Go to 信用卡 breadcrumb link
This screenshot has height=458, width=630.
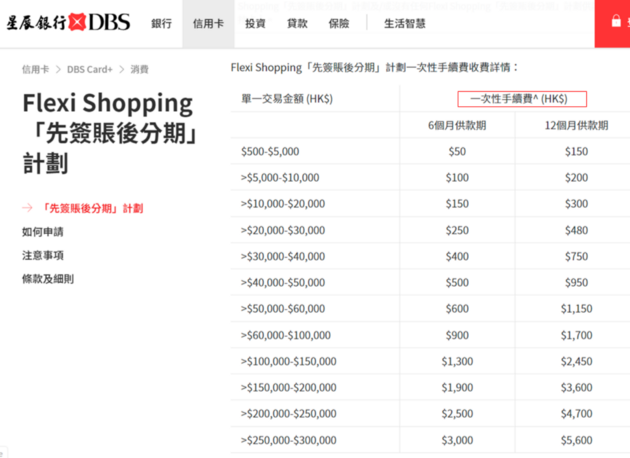(x=35, y=70)
